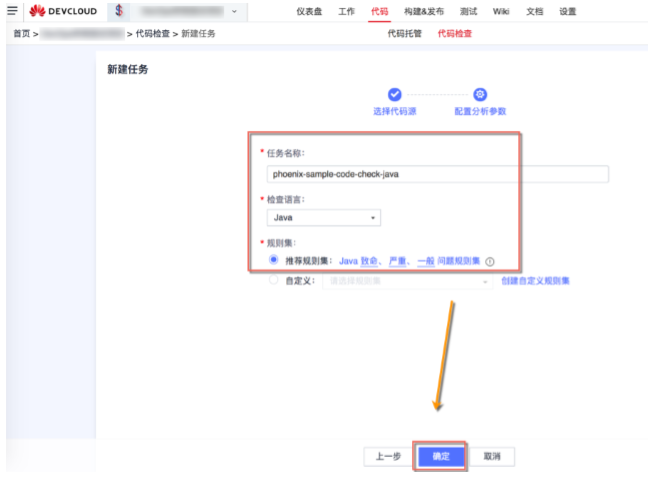The image size is (648, 477).
Task: Open the 测试 menu
Action: [x=469, y=12]
